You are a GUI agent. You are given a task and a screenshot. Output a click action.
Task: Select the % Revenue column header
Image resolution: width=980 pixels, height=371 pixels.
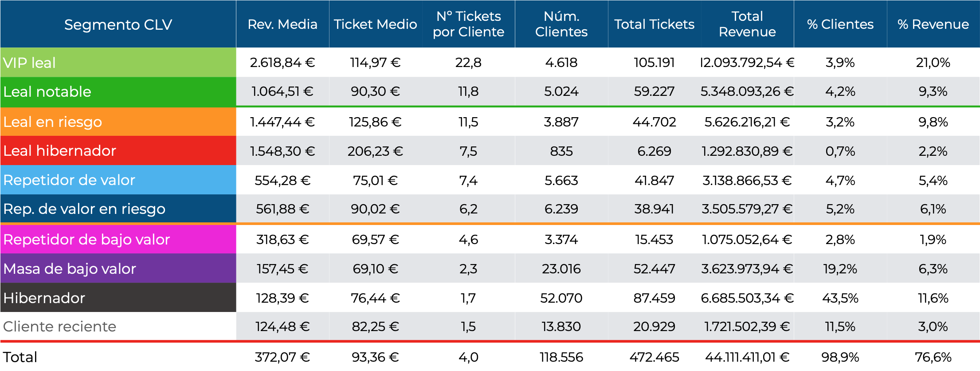tap(933, 24)
